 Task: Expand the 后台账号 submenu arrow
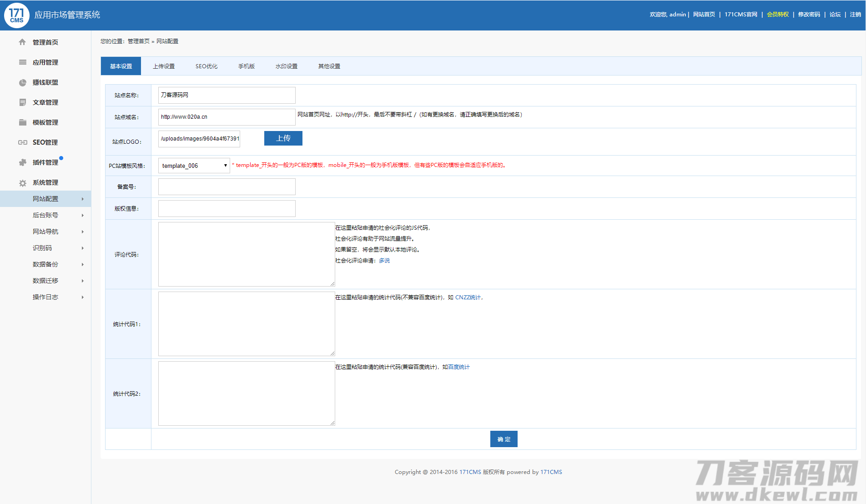coord(82,215)
